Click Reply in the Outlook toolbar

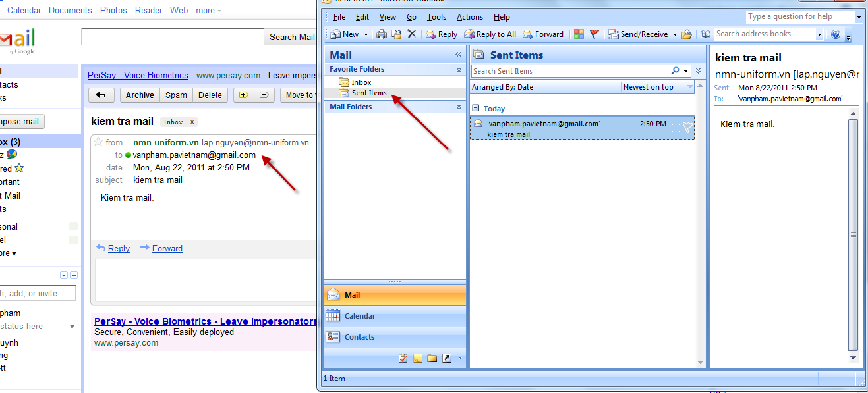[x=442, y=34]
